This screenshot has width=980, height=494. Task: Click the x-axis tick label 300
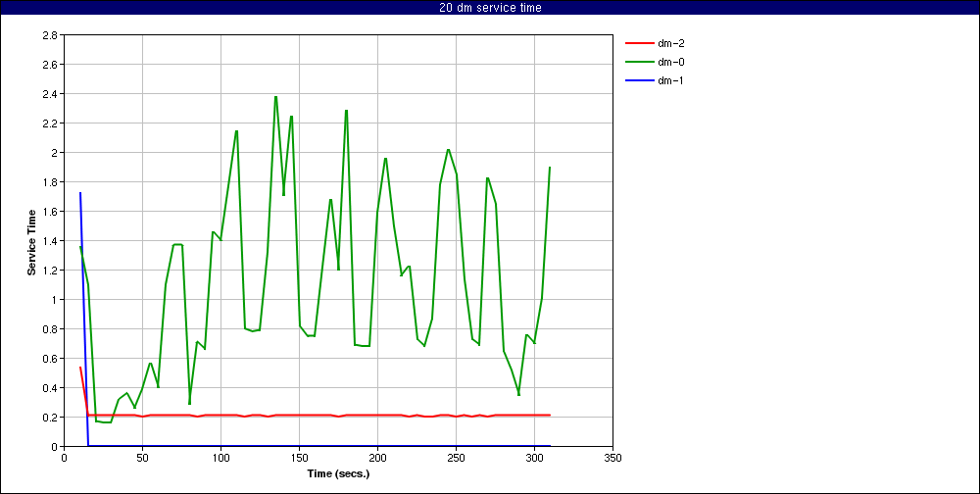[534, 458]
